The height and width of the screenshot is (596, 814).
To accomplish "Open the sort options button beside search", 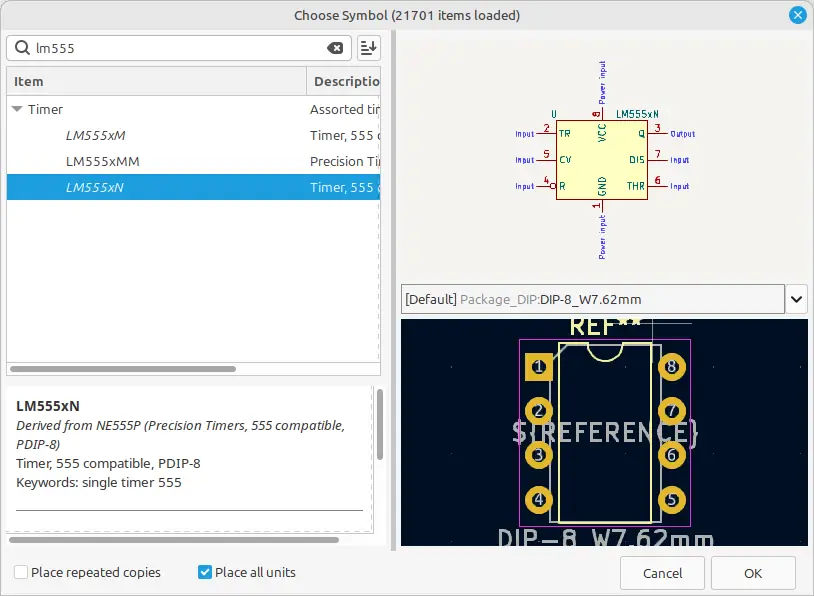I will pyautogui.click(x=369, y=48).
